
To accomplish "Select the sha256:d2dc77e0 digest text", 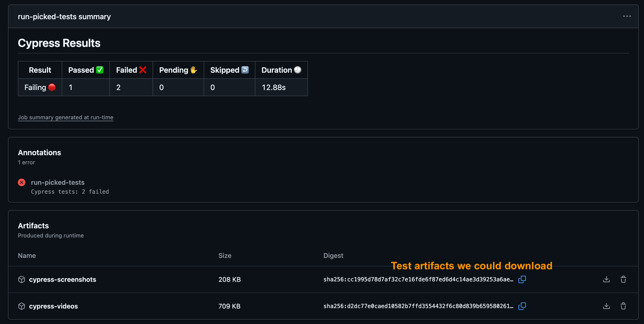I will click(x=418, y=306).
